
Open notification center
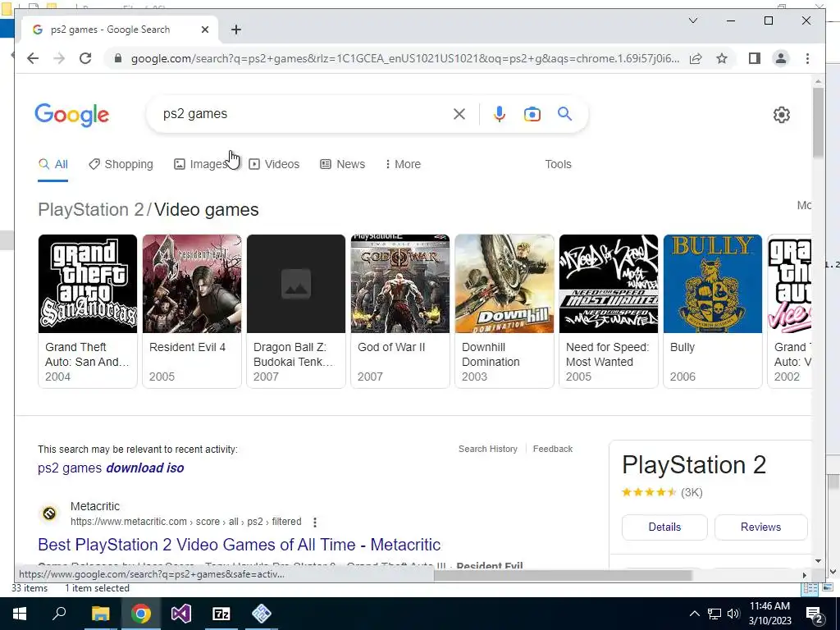[x=815, y=614]
